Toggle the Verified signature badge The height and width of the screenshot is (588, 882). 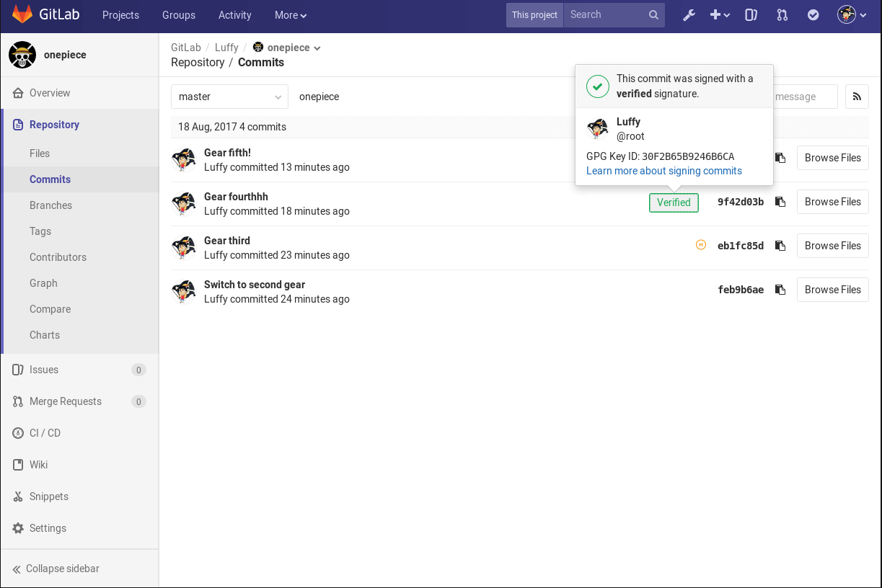click(x=674, y=202)
